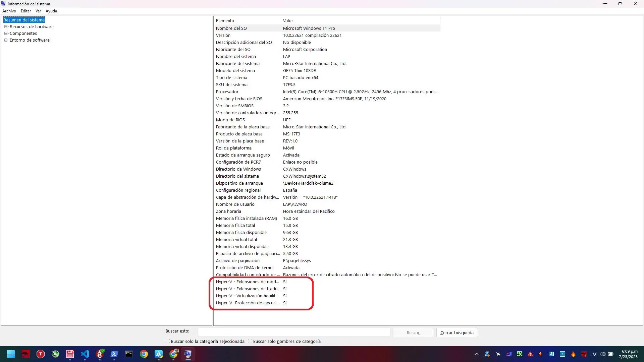The width and height of the screenshot is (644, 362).
Task: Select the 'Configuración de PCR7' row
Action: pos(327,162)
